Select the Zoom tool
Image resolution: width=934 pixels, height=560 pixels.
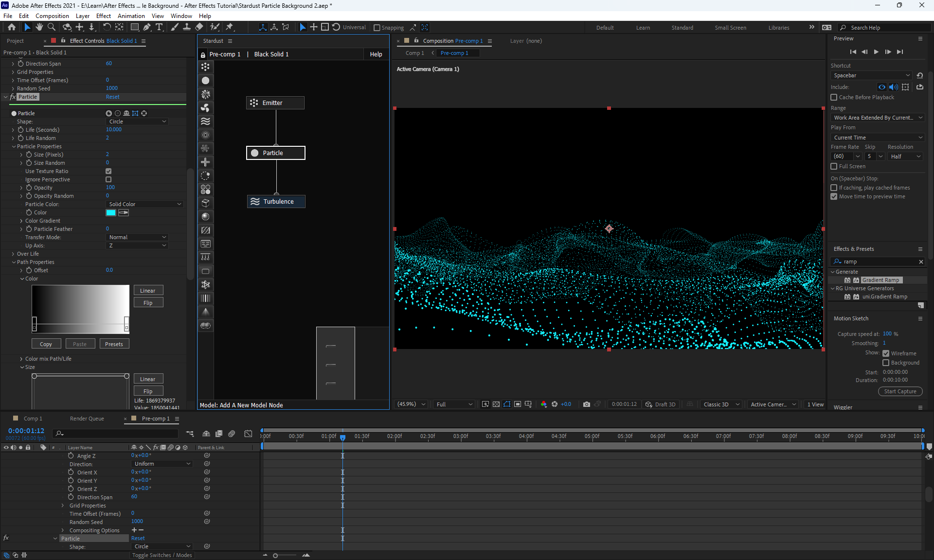coord(51,27)
